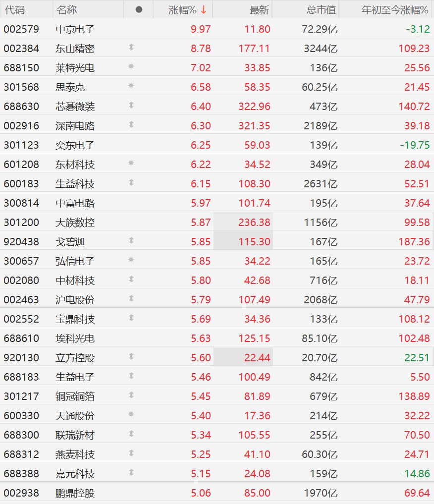
Task: Click the up-down arrow marker in the 宝鼎科技 row
Action: [131, 318]
